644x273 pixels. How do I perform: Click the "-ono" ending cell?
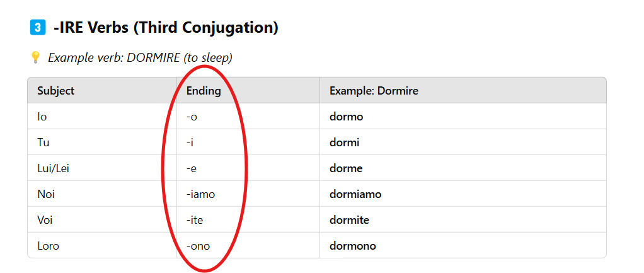[198, 246]
